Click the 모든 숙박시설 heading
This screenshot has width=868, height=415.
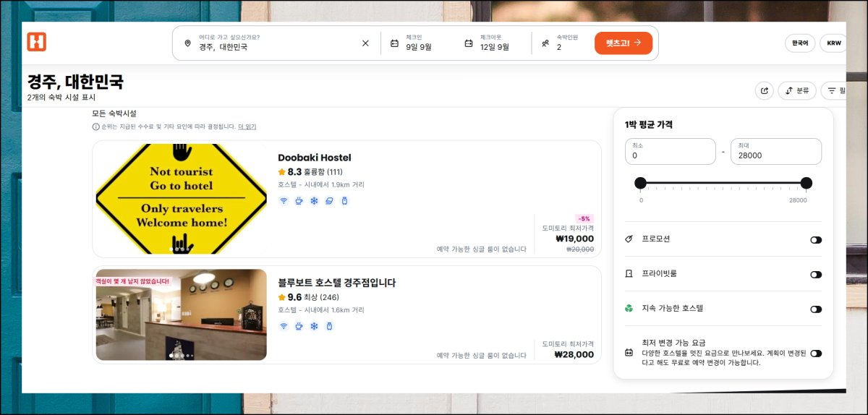pos(114,114)
